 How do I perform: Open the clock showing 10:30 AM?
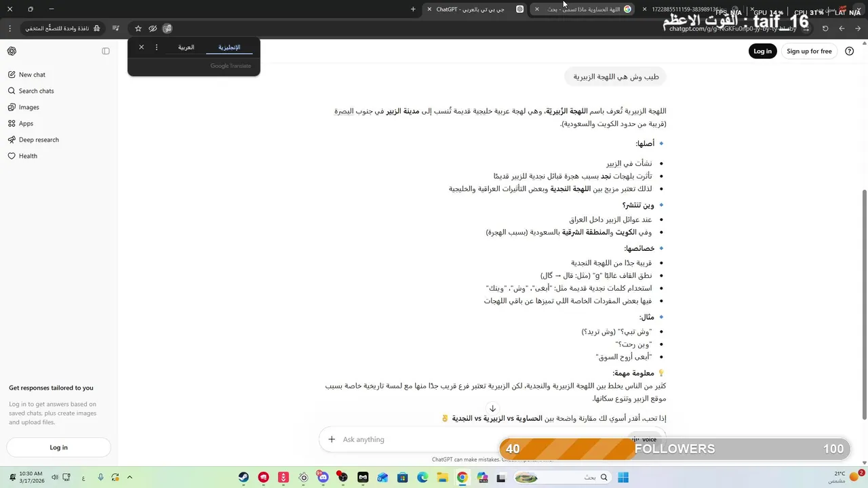(x=31, y=477)
